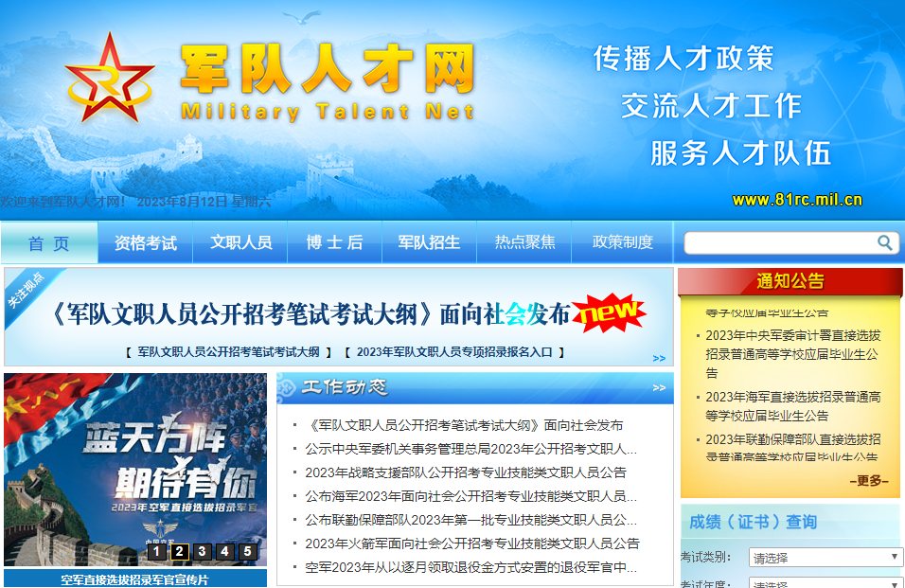The height and width of the screenshot is (588, 905).
Task: Click the date text 2023年8月12日 星期六
Action: 204,202
